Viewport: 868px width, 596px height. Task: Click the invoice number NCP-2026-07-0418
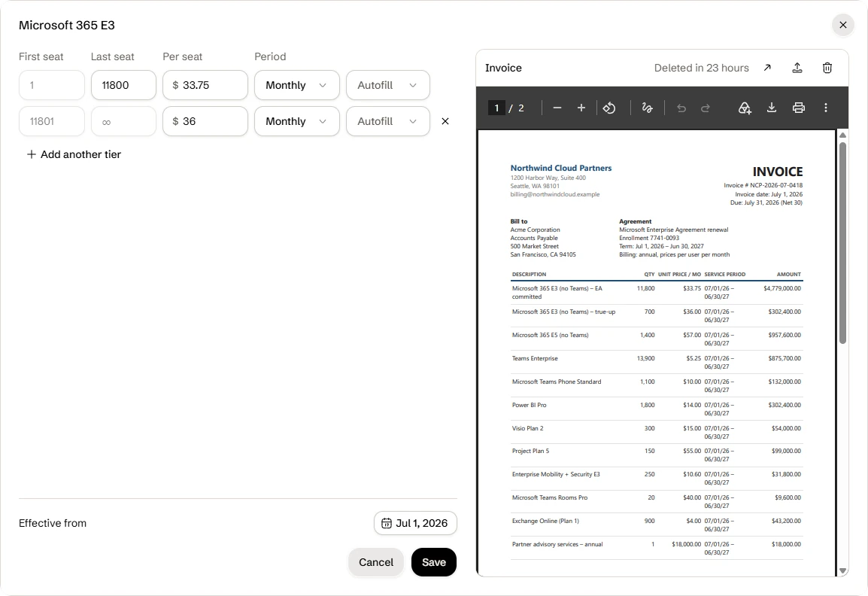(776, 186)
